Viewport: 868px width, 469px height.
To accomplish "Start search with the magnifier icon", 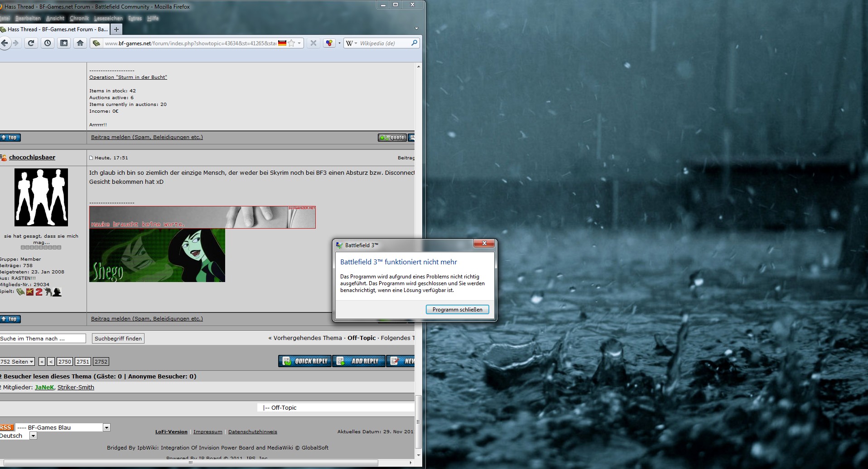I will point(414,43).
